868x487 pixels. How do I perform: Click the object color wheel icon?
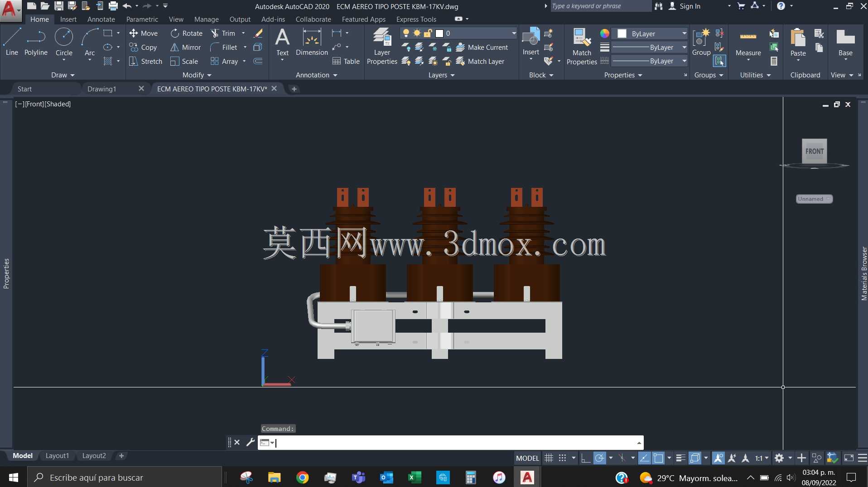click(604, 33)
